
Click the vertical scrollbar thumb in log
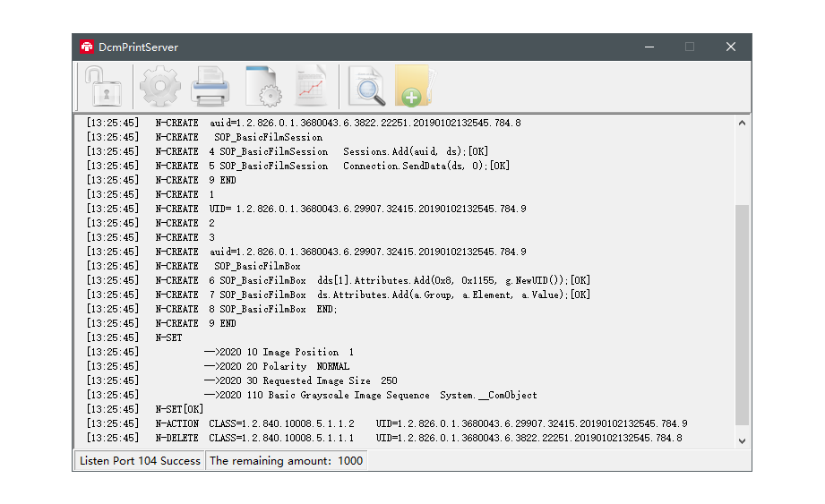pos(742,314)
